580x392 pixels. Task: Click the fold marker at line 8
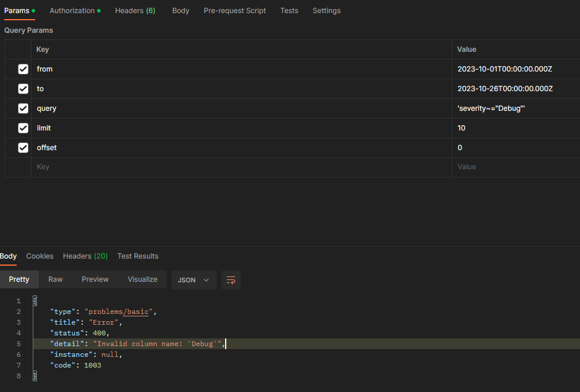pyautogui.click(x=35, y=375)
